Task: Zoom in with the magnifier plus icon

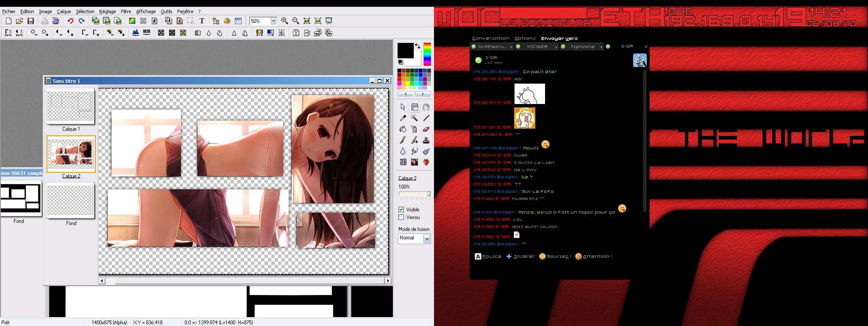Action: [x=285, y=21]
